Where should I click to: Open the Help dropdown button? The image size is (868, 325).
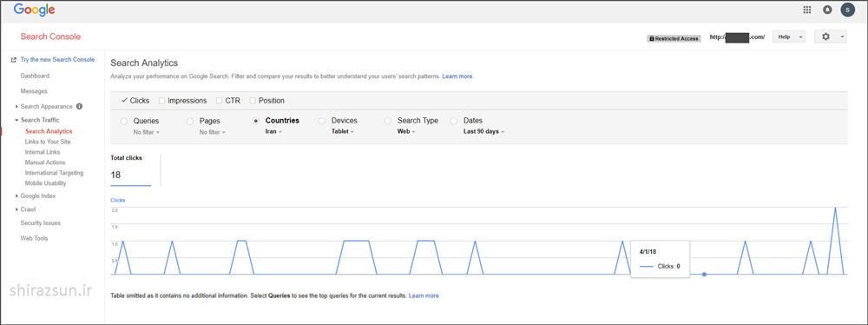(x=789, y=36)
